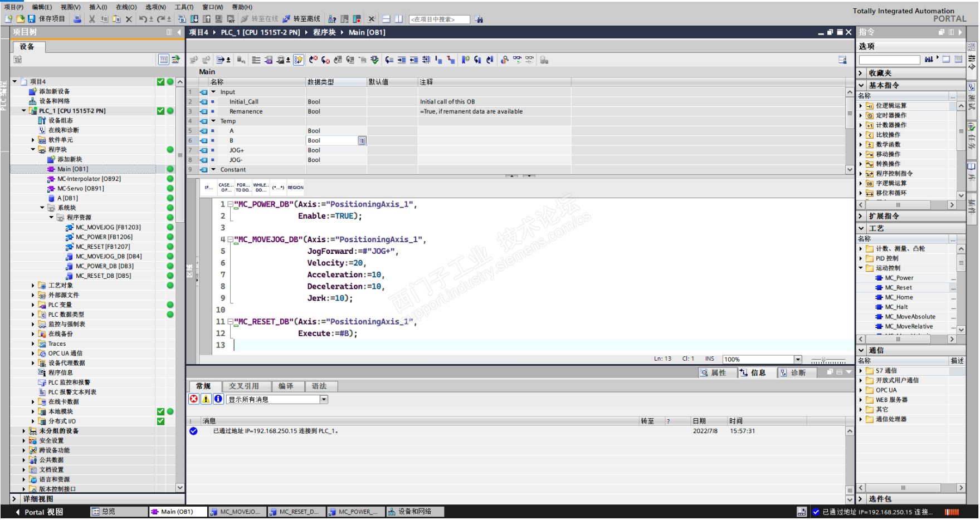Expand the 扩展指令 (Extended instructions) section
980x520 pixels.
(861, 216)
